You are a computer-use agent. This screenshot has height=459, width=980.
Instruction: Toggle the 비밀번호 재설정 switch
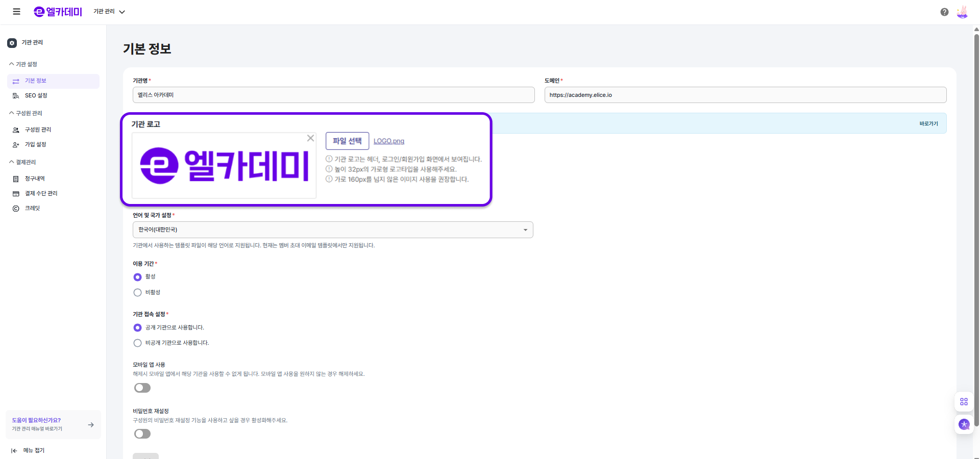(142, 434)
